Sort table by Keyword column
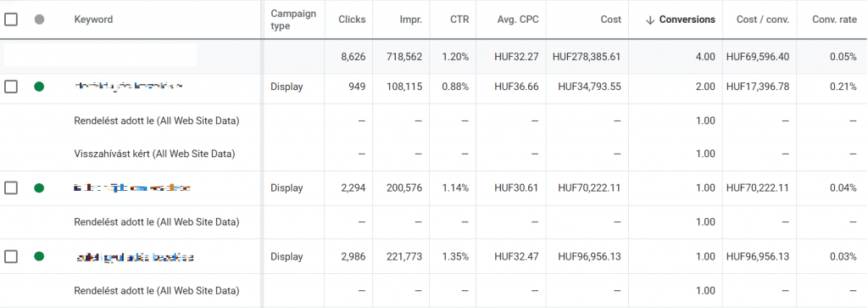 point(93,20)
